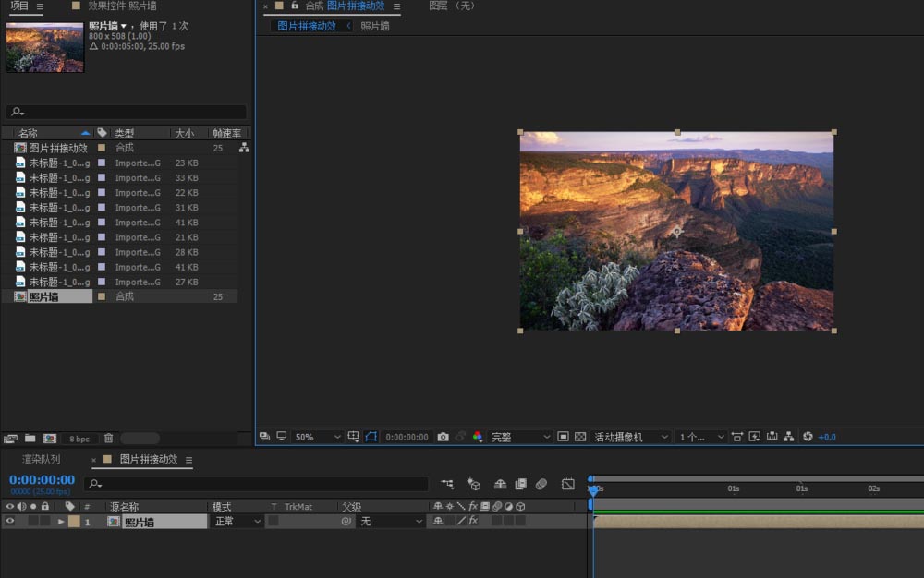Image resolution: width=924 pixels, height=578 pixels.
Task: Switch to the 效果控件 照片墙 tab
Action: 122,6
